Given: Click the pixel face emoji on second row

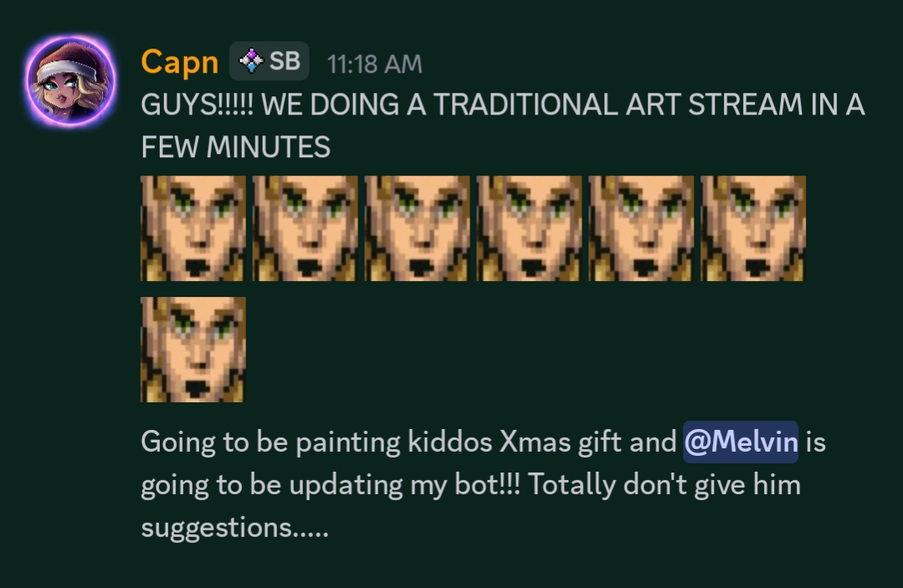Looking at the screenshot, I should 193,349.
